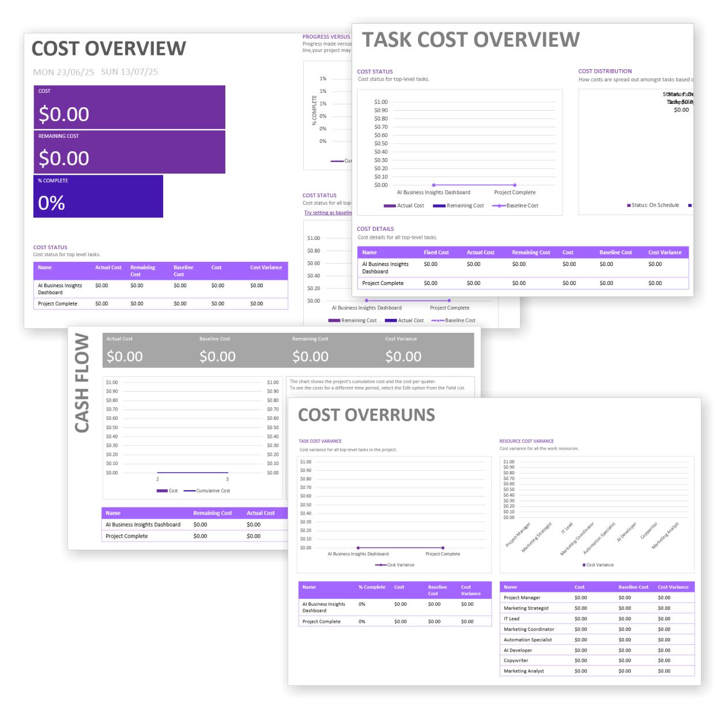Click the Remaining Cost tile in Cash Flow

[x=310, y=351]
